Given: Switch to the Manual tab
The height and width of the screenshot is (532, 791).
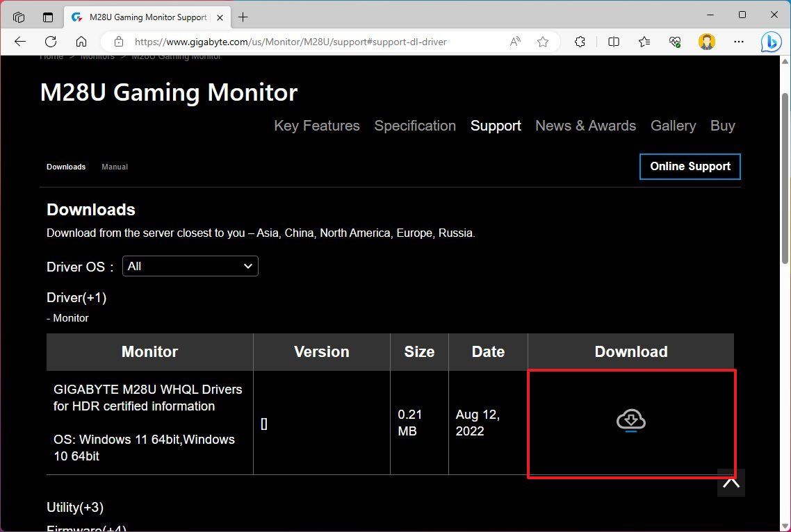Looking at the screenshot, I should 114,167.
